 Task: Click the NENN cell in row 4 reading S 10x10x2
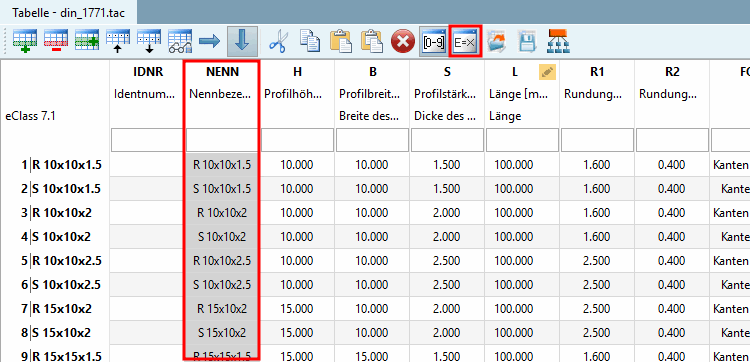pos(222,237)
